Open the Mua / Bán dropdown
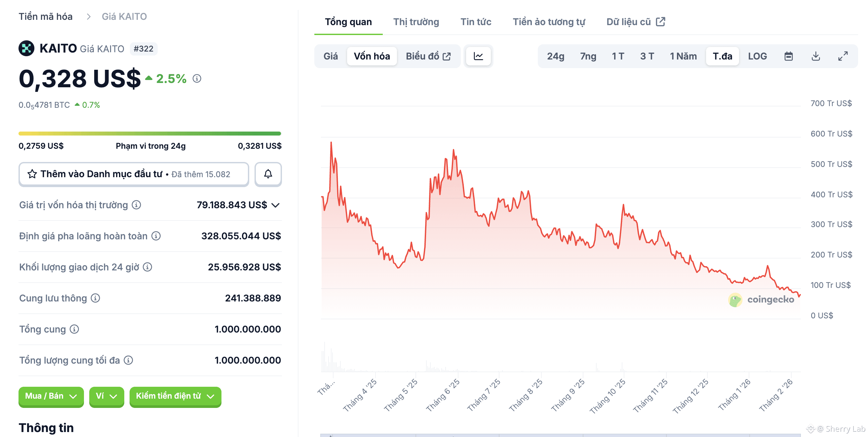868x437 pixels. coord(51,396)
